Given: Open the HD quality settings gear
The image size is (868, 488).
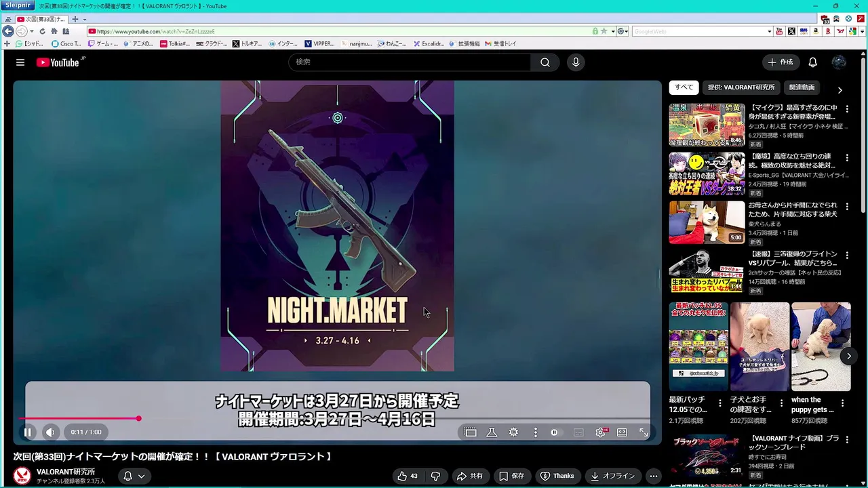Looking at the screenshot, I should (601, 432).
